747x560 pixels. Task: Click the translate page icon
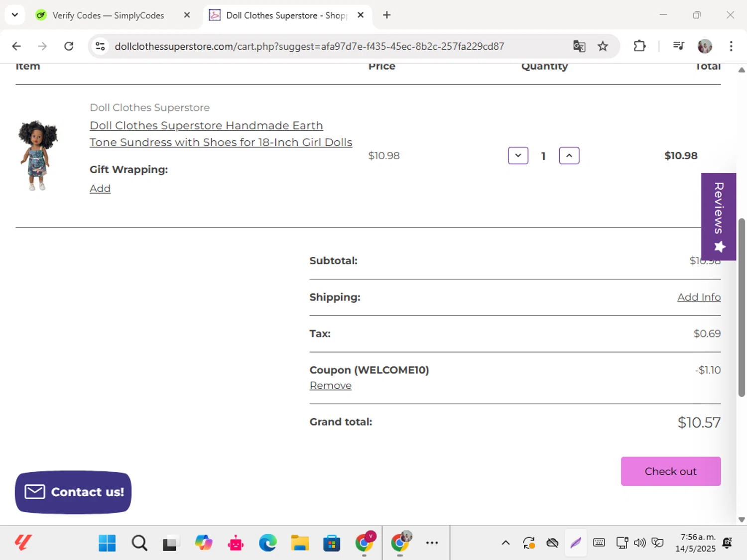point(579,46)
